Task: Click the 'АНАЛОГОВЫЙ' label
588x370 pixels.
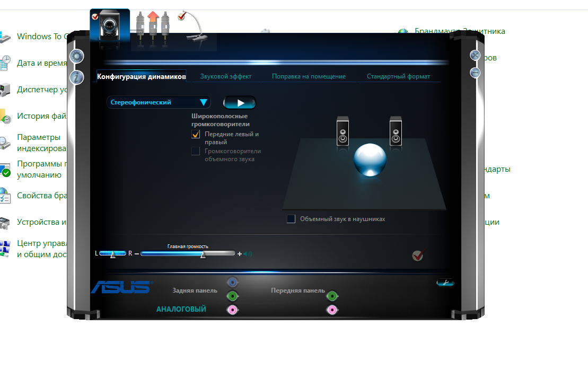Action: [181, 309]
